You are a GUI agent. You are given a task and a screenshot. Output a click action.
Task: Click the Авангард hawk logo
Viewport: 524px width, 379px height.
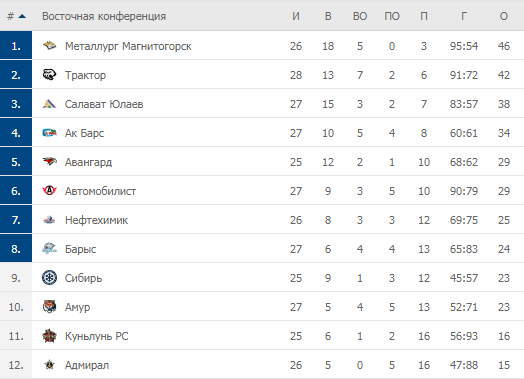click(49, 162)
